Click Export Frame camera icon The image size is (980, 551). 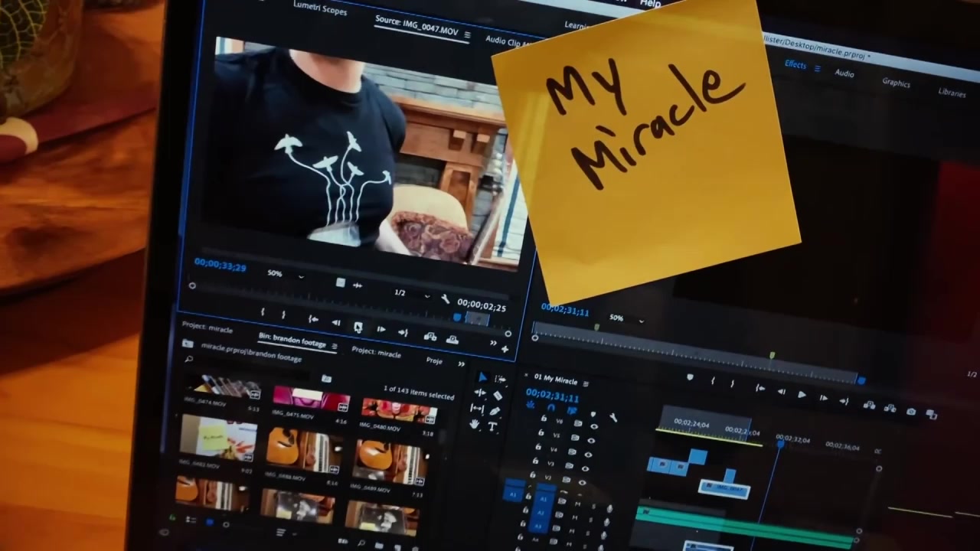tap(911, 411)
